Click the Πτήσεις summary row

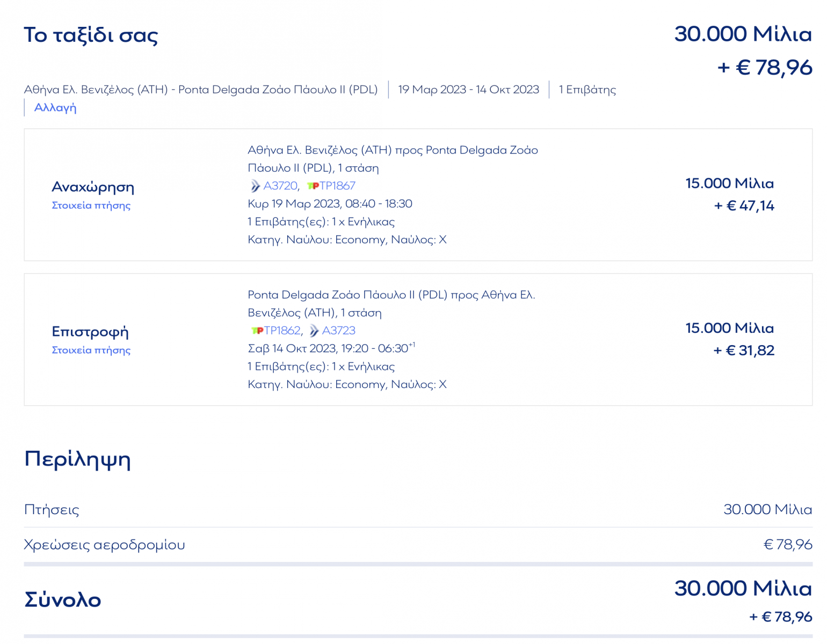point(52,510)
